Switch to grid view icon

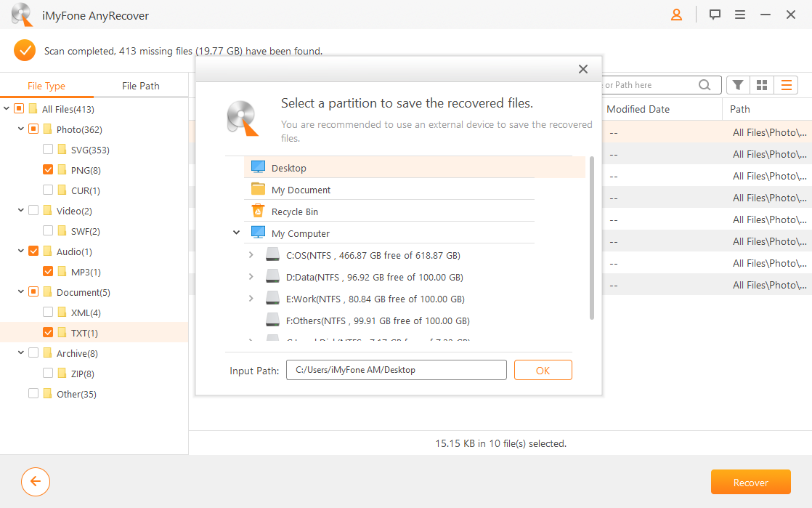[x=761, y=84]
